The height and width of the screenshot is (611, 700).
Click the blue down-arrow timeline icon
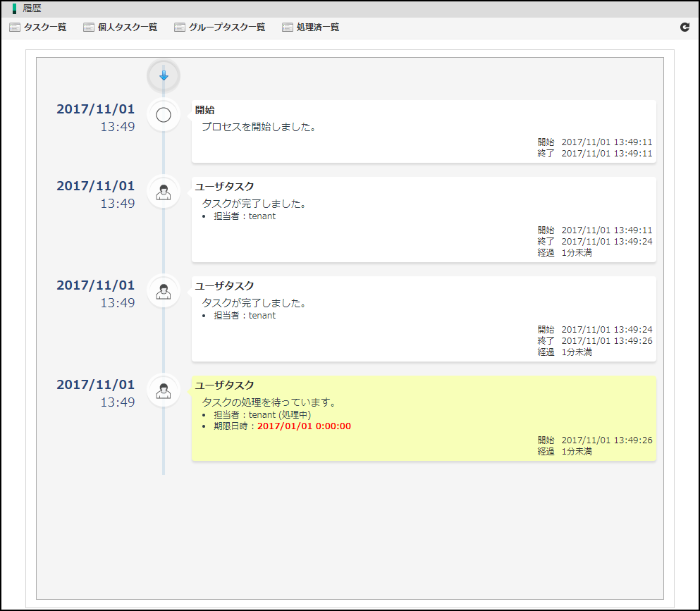coord(164,76)
